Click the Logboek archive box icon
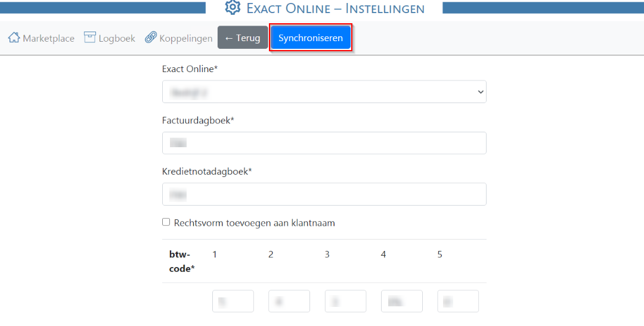 (90, 38)
